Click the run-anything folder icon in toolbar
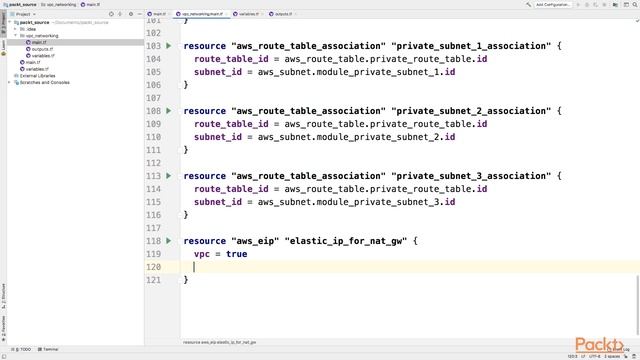This screenshot has height=360, width=640. [x=615, y=4]
